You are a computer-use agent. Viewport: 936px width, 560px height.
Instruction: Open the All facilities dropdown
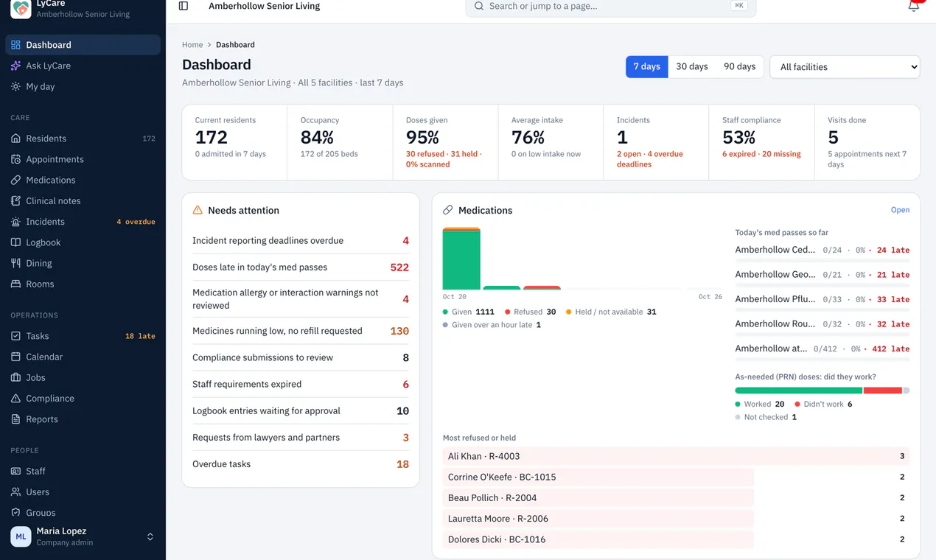coord(845,67)
